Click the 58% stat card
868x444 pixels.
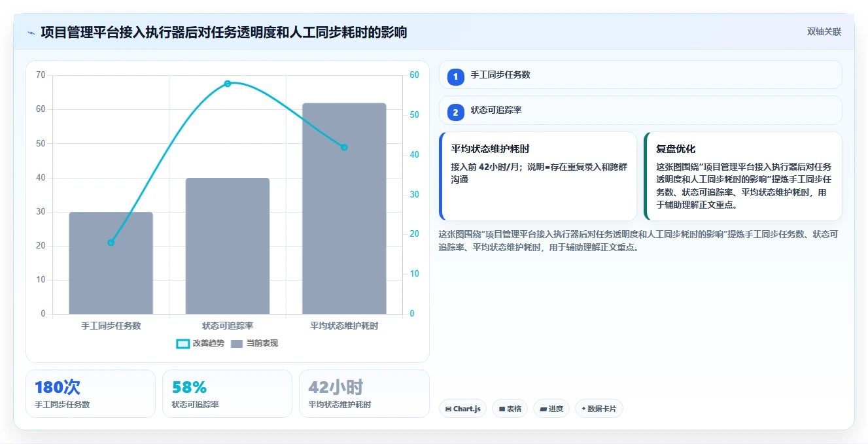point(227,394)
